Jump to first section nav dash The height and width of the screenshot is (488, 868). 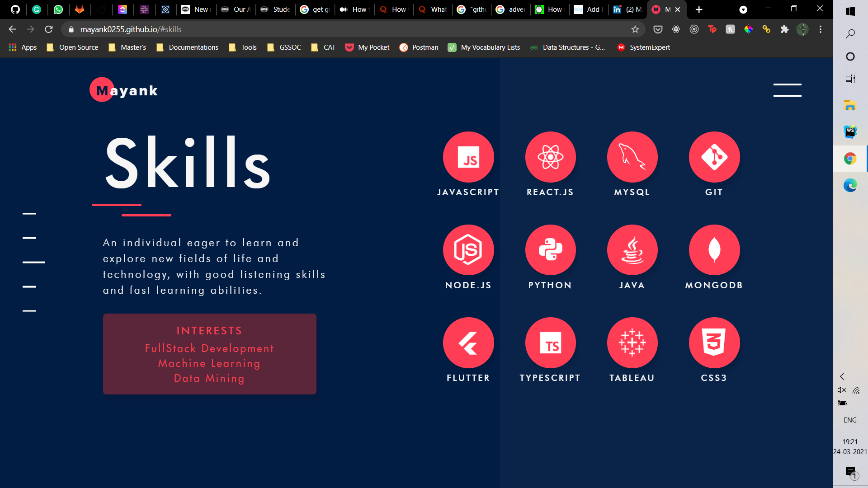[x=29, y=214]
